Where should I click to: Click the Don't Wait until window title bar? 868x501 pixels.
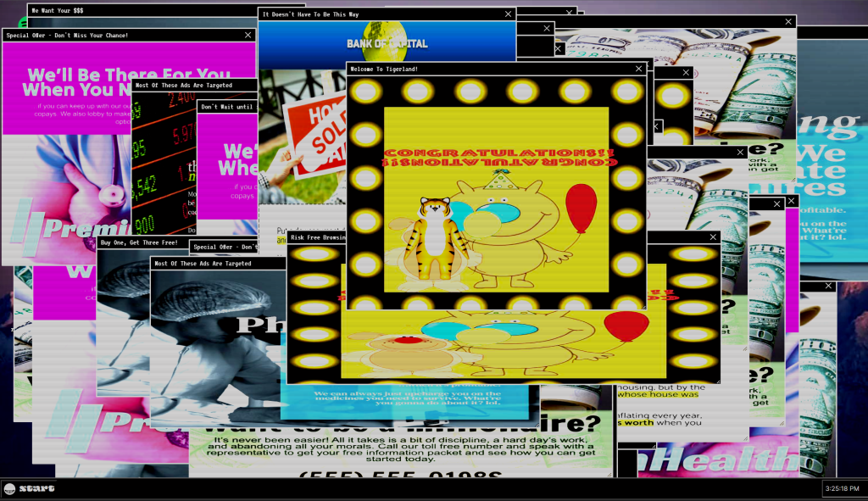pos(226,107)
